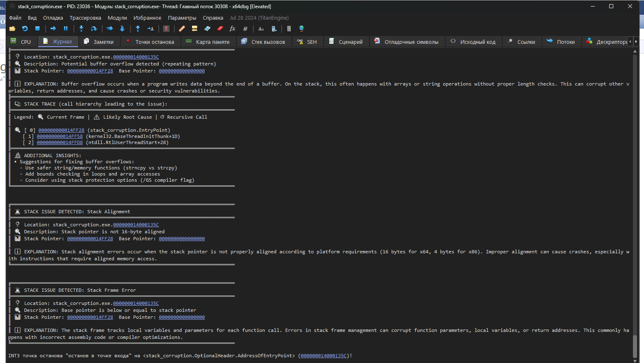Image resolution: width=644 pixels, height=363 pixels.
Task: Open the Functions fx icon
Action: (232, 29)
